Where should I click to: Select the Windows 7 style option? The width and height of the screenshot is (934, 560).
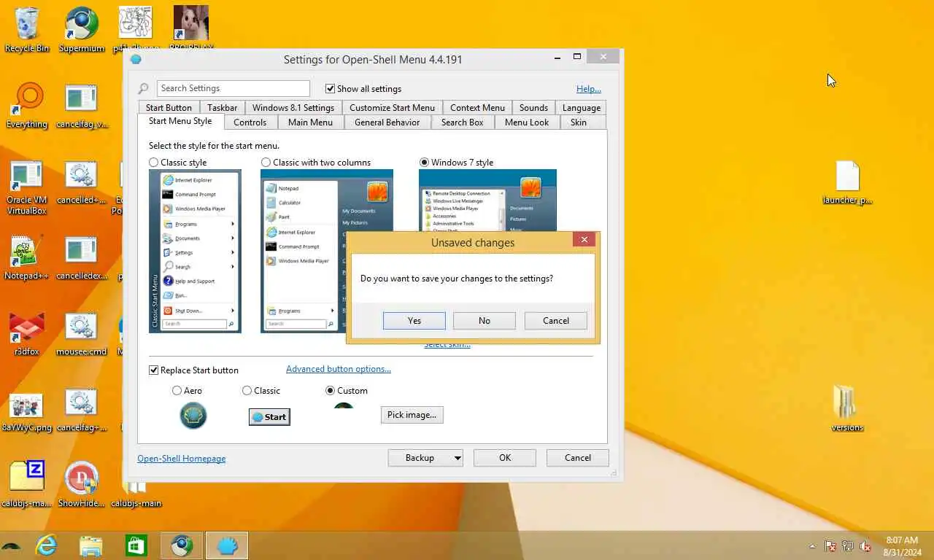pos(424,163)
